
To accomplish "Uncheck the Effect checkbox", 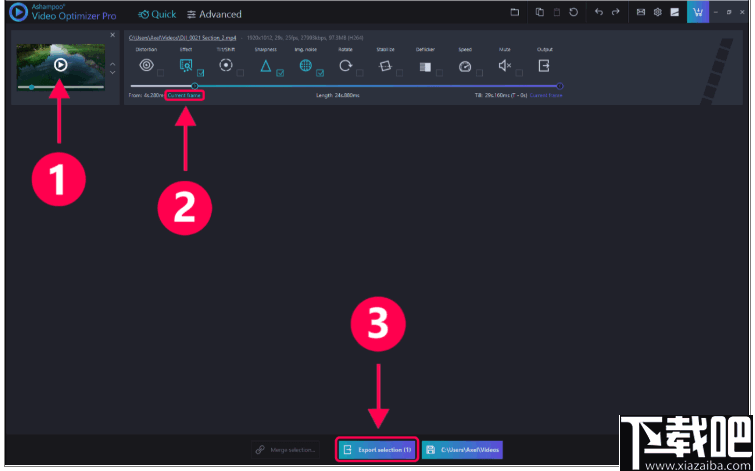I will pos(201,73).
